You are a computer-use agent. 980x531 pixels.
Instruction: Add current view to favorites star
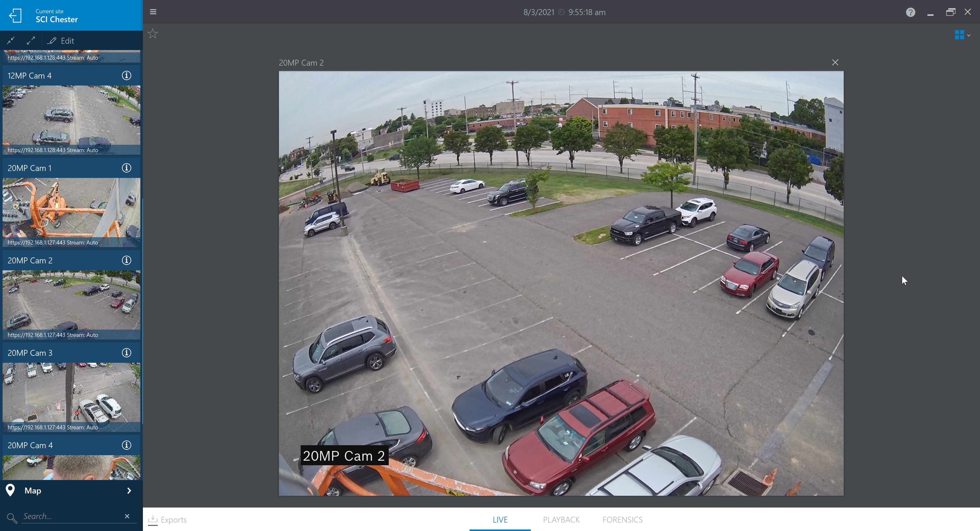(x=153, y=33)
